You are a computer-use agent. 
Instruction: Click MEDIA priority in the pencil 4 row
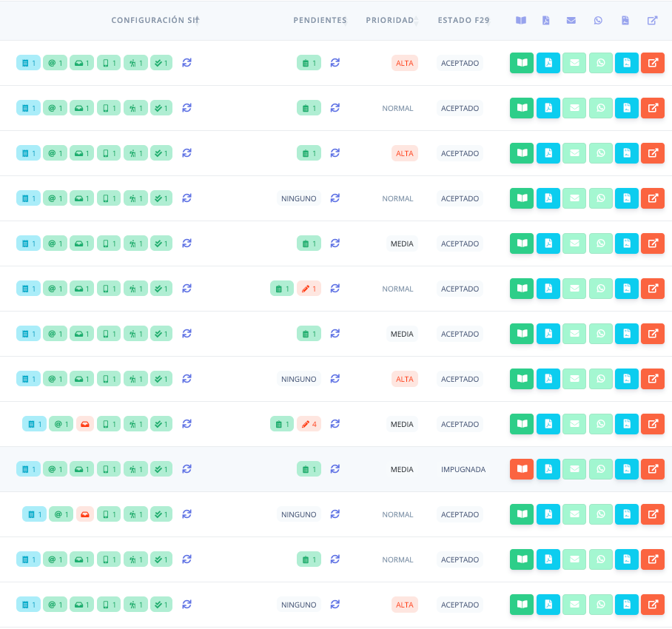[402, 424]
